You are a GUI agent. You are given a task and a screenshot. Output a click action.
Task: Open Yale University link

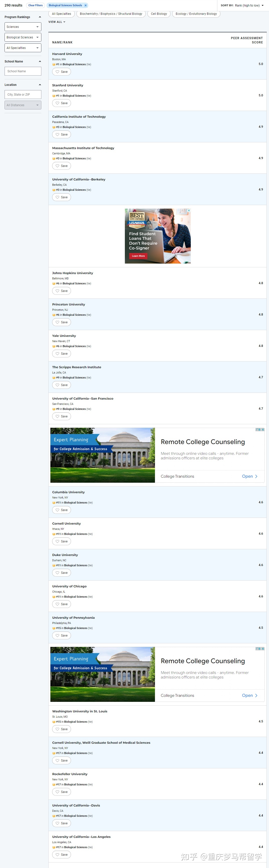64,336
